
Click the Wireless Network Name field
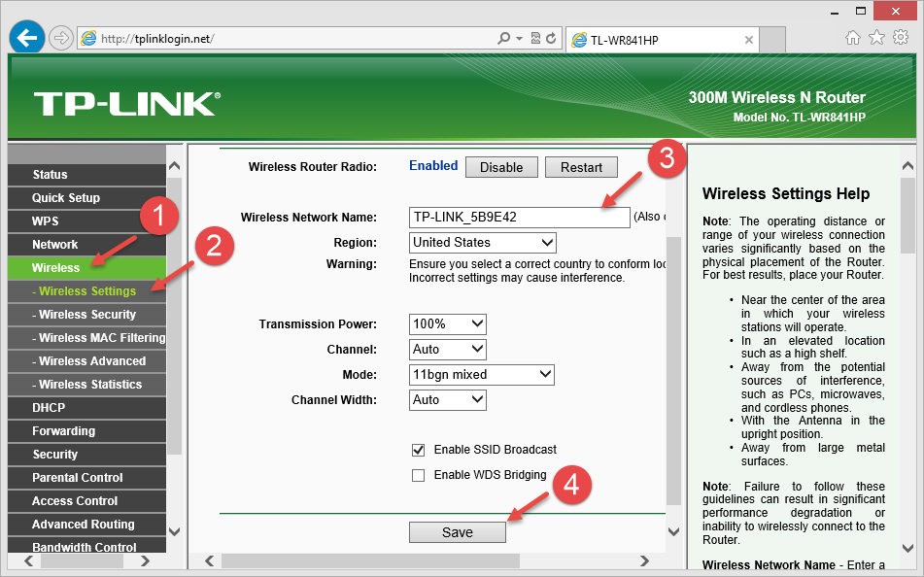point(519,217)
